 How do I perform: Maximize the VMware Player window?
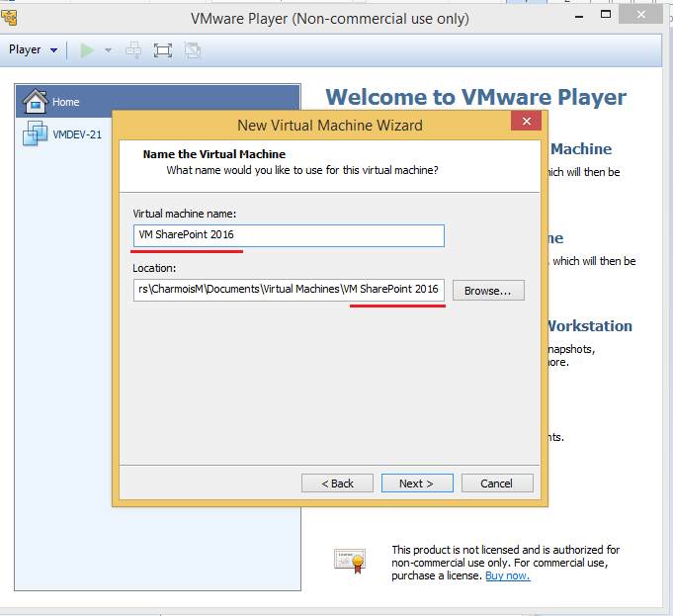click(x=605, y=14)
